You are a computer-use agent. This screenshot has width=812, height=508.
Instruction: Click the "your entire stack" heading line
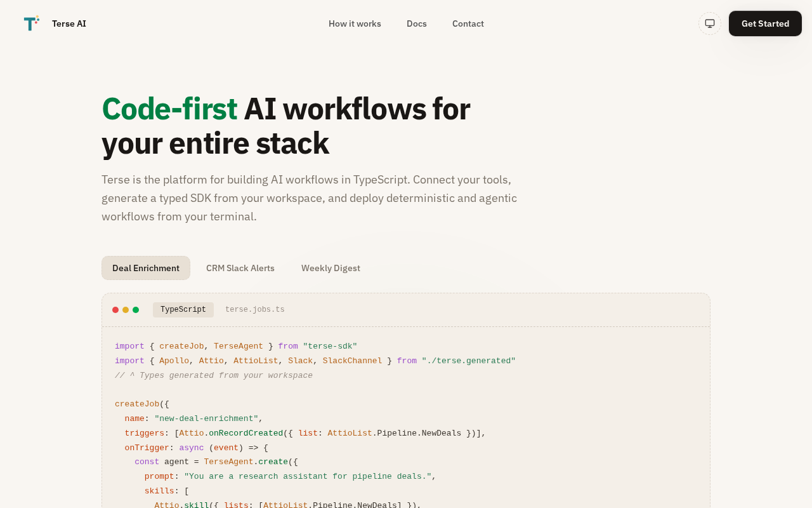coord(215,143)
